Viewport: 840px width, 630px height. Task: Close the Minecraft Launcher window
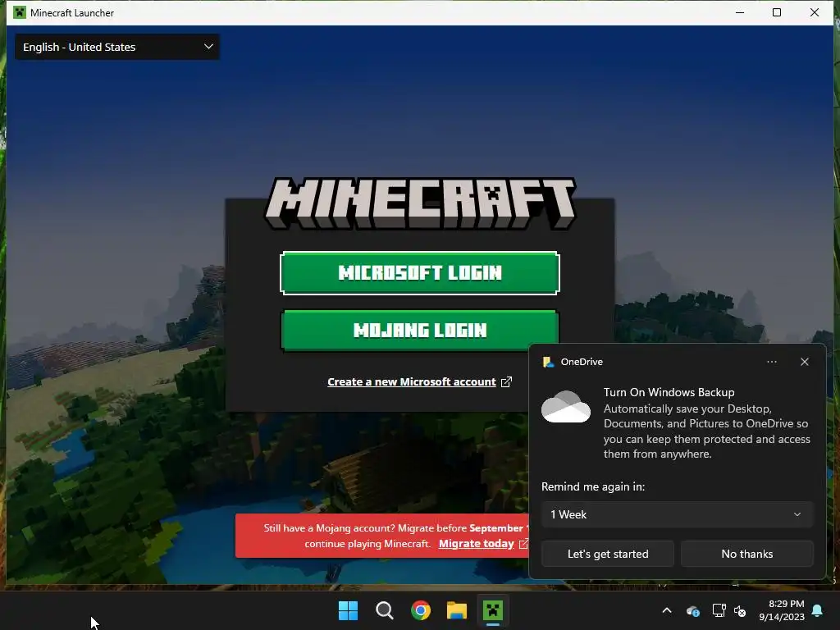pos(815,12)
